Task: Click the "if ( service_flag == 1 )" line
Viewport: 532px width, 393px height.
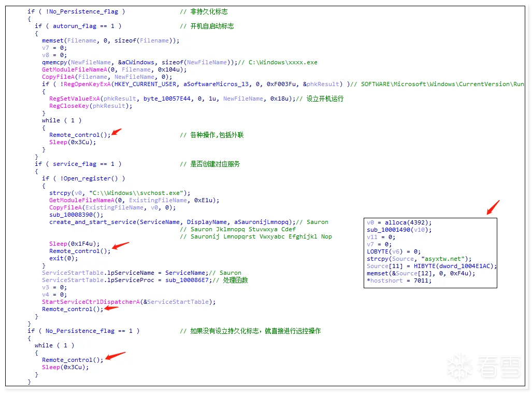Action: coord(78,164)
